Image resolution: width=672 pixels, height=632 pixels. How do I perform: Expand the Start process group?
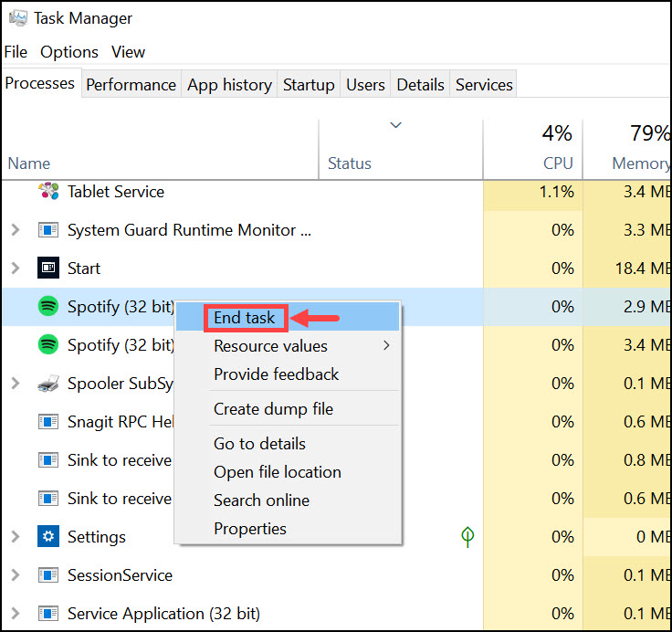click(x=16, y=269)
